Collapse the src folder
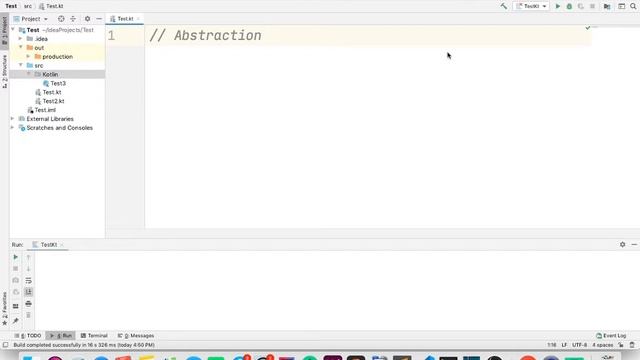 20,65
